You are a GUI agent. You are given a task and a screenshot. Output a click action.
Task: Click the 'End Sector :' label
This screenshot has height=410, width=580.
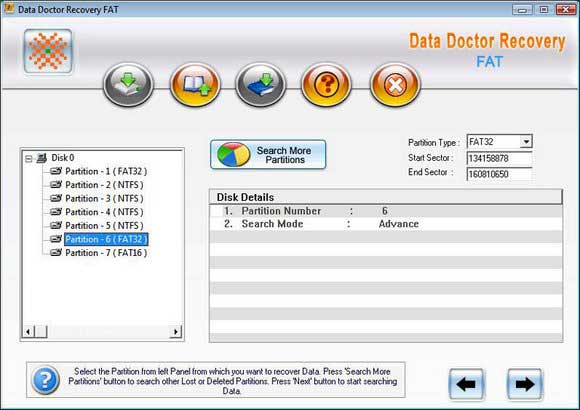pyautogui.click(x=431, y=172)
